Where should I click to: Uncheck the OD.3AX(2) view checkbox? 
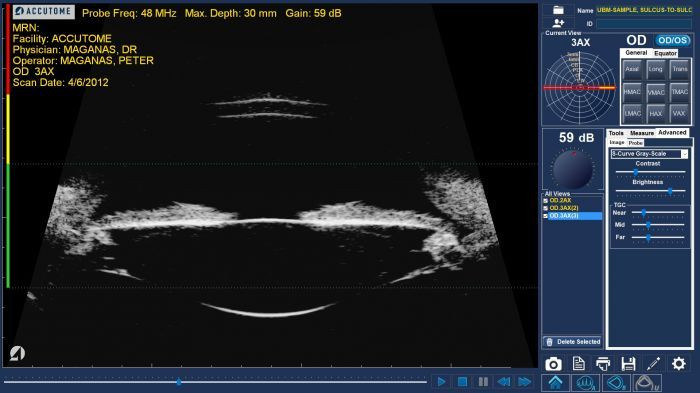546,208
